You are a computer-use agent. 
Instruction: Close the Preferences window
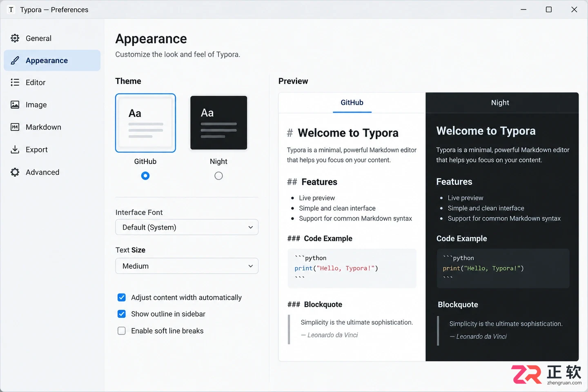(x=574, y=9)
